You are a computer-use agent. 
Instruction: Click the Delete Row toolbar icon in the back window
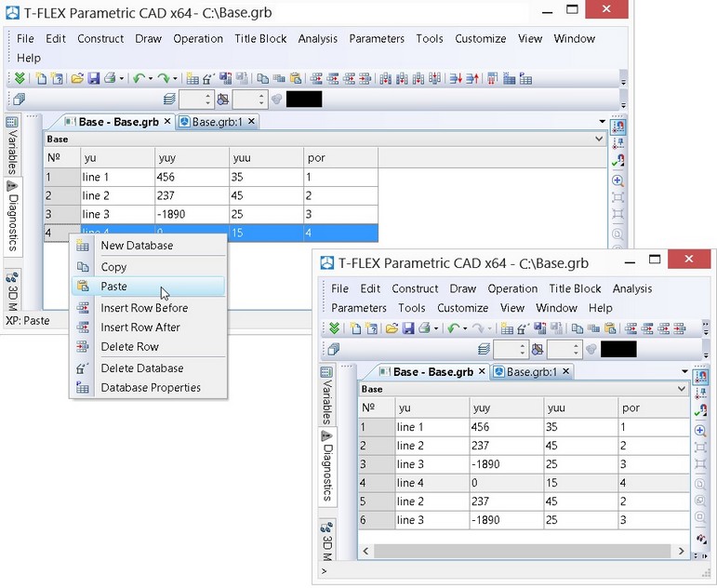pos(365,79)
